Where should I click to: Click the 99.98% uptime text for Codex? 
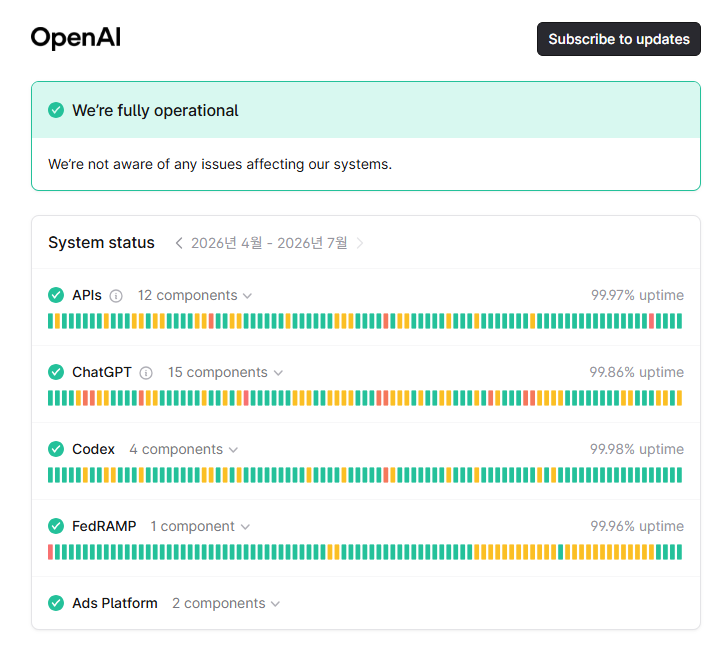[x=637, y=450]
